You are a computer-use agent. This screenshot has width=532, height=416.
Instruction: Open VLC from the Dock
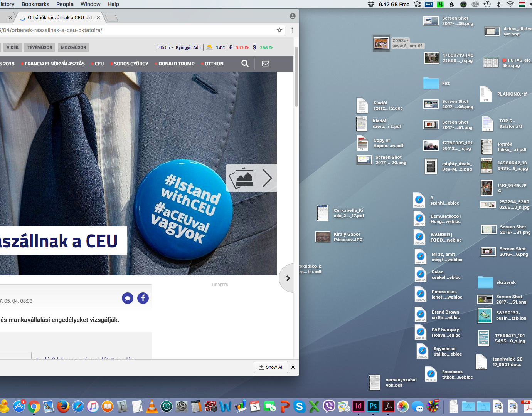tap(152, 406)
